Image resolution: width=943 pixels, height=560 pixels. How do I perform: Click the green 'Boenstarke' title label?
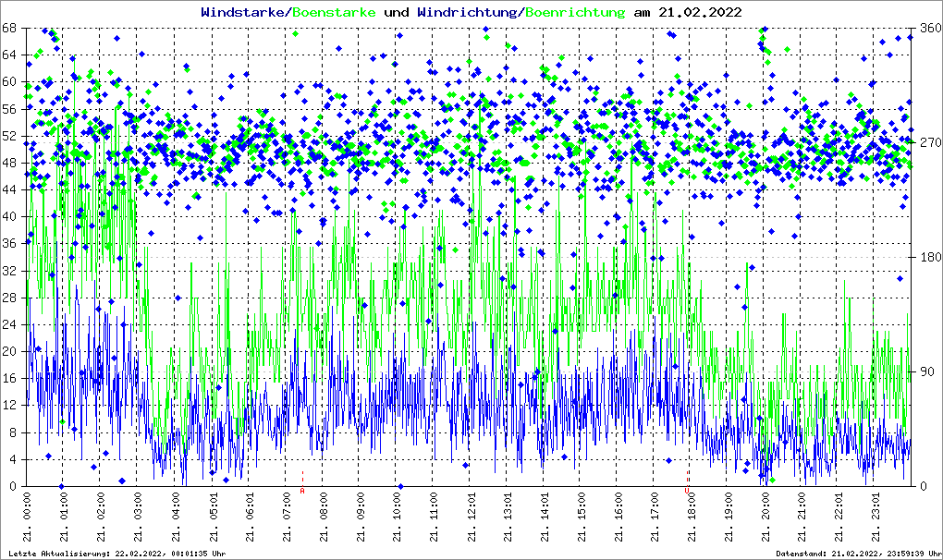pos(334,12)
